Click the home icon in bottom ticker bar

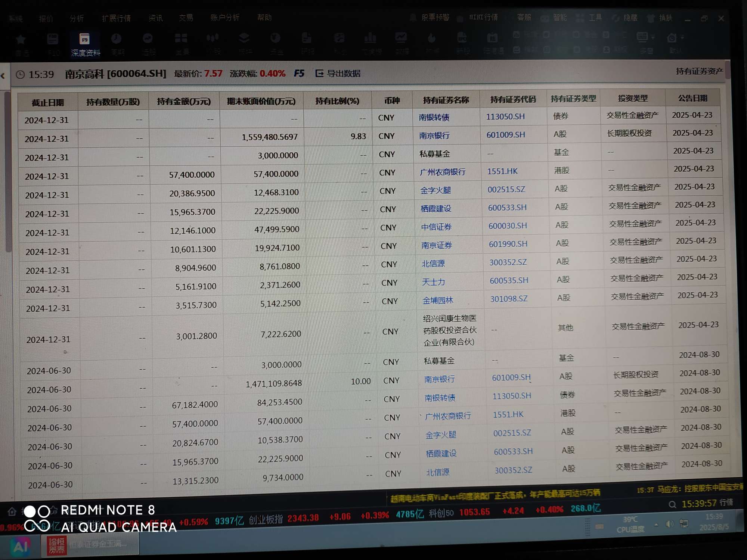click(x=12, y=511)
